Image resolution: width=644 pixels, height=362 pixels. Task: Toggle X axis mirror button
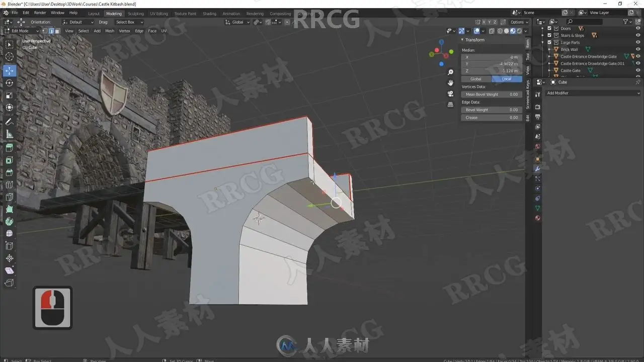click(x=485, y=22)
